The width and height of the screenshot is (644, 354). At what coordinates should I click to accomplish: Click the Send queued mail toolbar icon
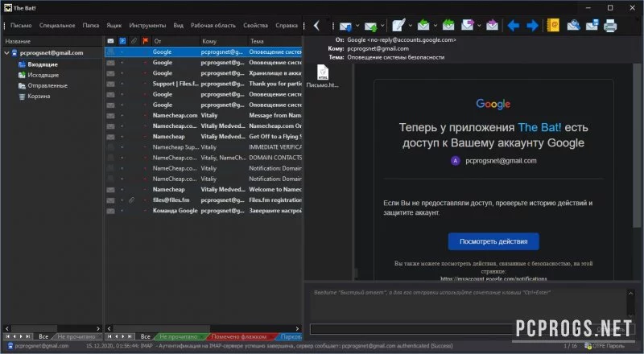click(x=370, y=26)
